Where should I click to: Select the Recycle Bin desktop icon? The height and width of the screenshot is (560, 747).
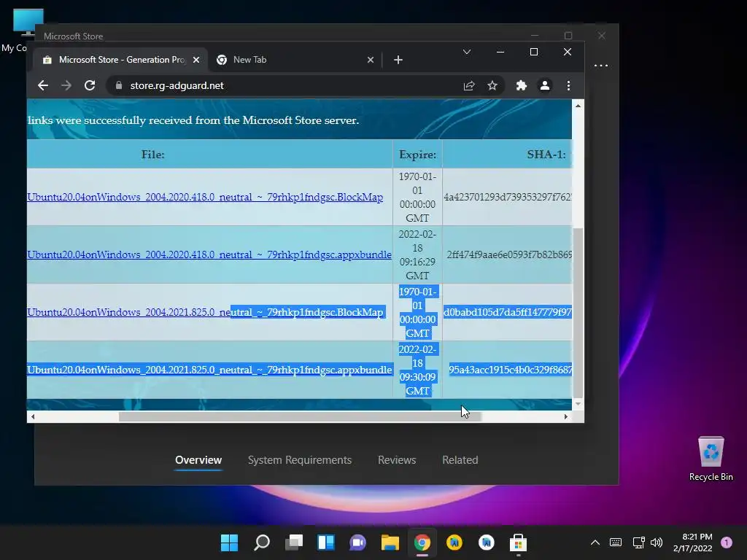[x=711, y=459]
